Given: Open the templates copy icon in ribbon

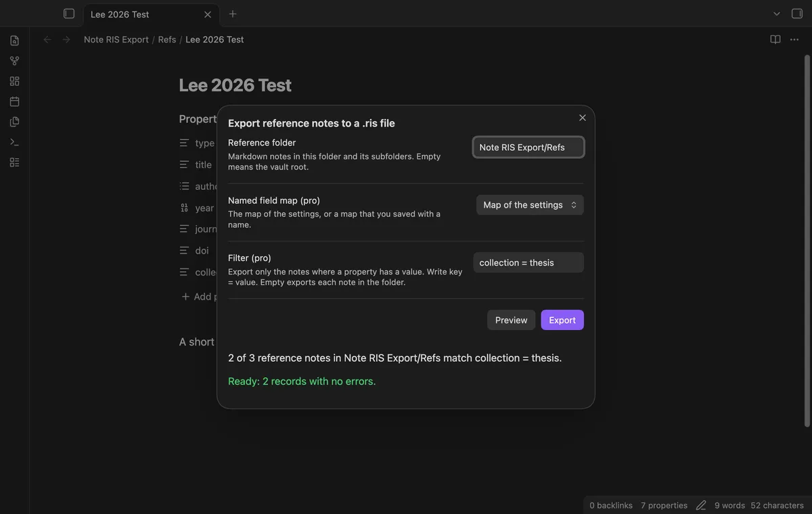Looking at the screenshot, I should coord(14,122).
